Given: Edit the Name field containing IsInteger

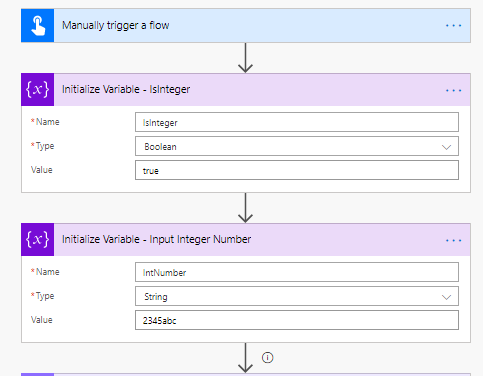Looking at the screenshot, I should pyautogui.click(x=297, y=122).
